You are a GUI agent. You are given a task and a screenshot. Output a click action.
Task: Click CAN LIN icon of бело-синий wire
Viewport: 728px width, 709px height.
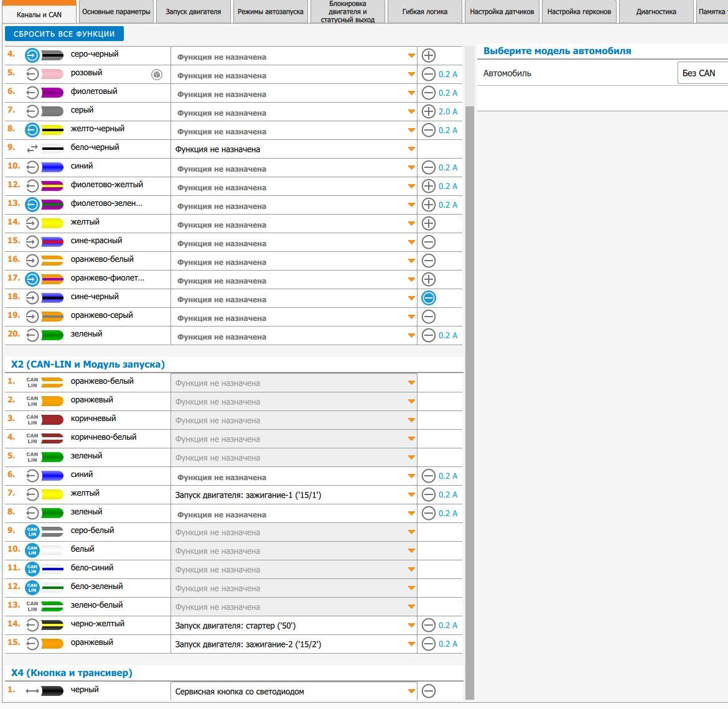[32, 569]
